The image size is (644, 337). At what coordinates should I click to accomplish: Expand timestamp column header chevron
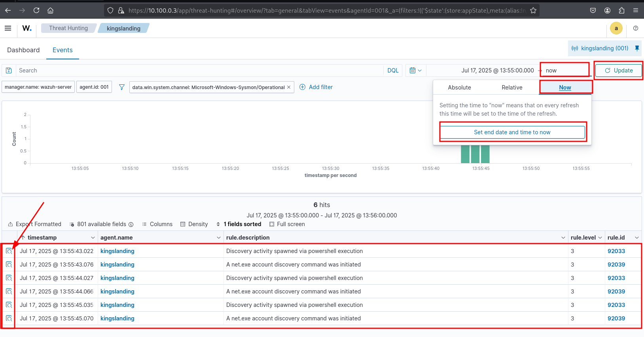pyautogui.click(x=93, y=238)
